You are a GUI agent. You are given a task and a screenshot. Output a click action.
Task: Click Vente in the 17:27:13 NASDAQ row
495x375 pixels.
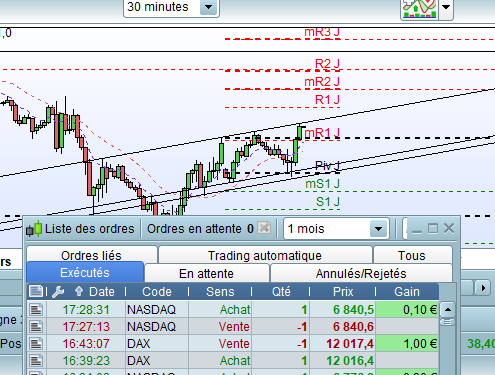(234, 327)
